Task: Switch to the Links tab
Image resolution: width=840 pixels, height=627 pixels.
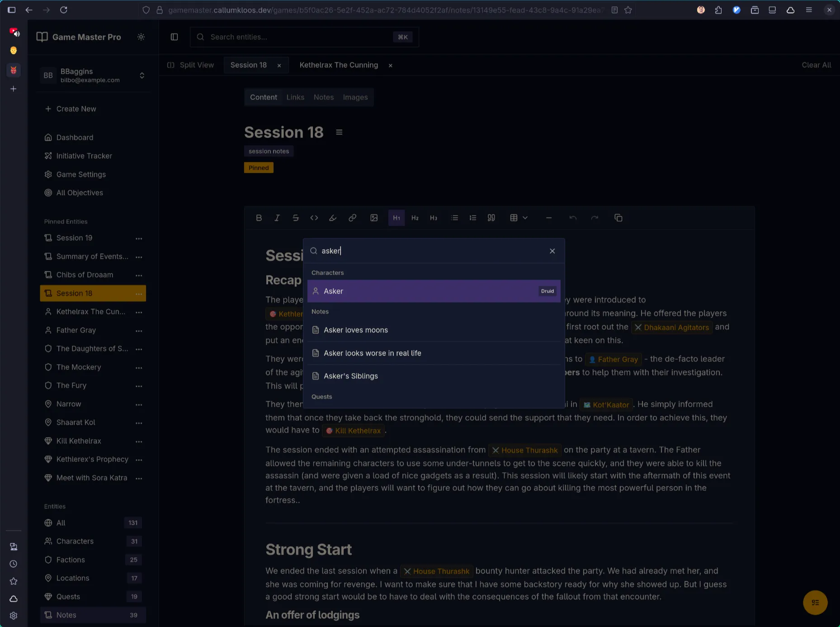Action: 295,97
